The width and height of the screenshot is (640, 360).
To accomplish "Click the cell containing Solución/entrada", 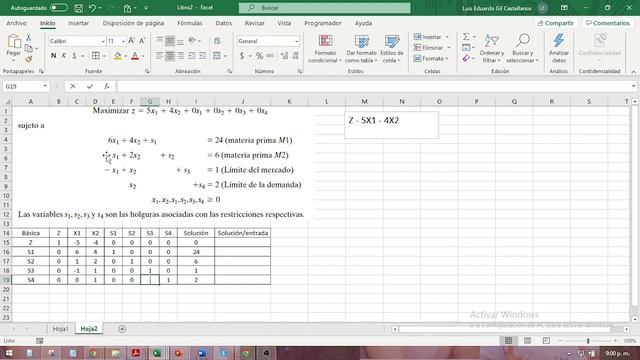I will tap(242, 233).
